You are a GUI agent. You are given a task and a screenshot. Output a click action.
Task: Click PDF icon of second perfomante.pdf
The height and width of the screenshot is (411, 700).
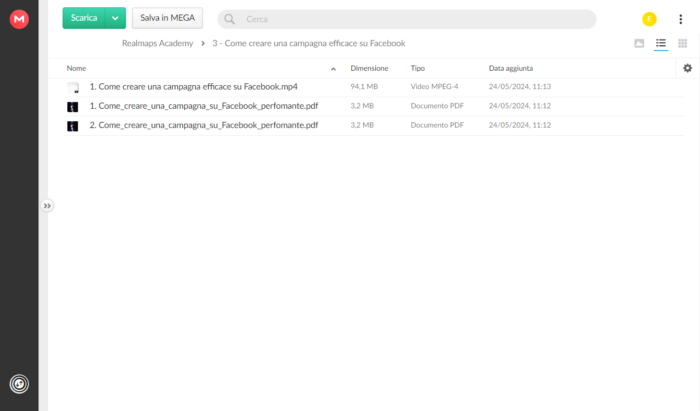click(x=72, y=126)
